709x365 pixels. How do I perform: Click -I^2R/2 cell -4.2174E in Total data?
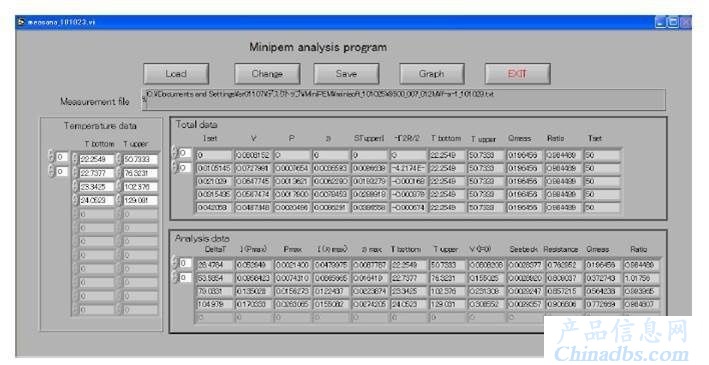coord(408,168)
